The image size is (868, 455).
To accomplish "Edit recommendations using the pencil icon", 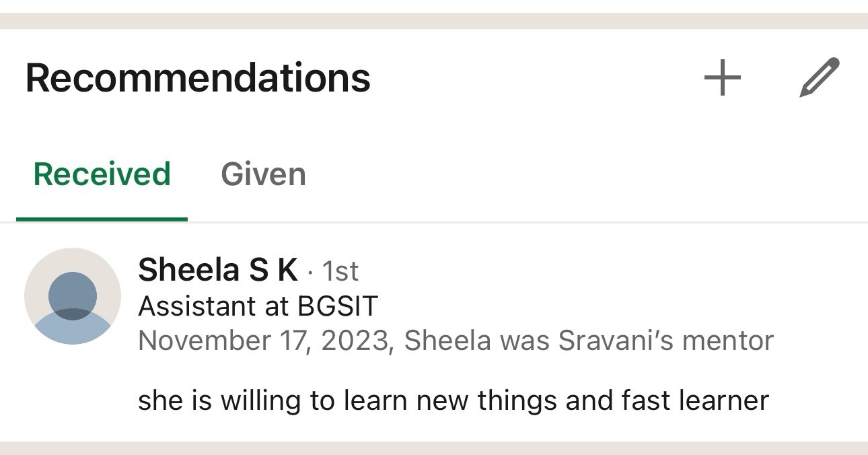I will 820,78.
